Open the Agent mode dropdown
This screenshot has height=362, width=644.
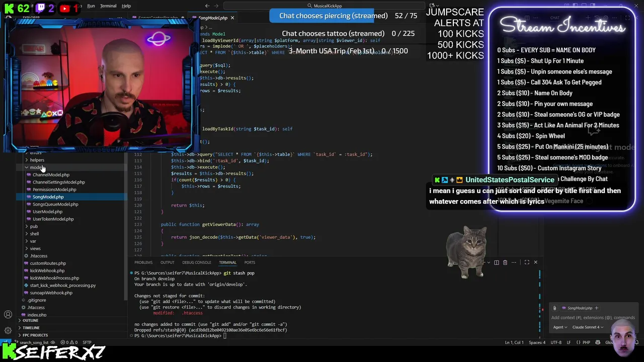point(560,327)
